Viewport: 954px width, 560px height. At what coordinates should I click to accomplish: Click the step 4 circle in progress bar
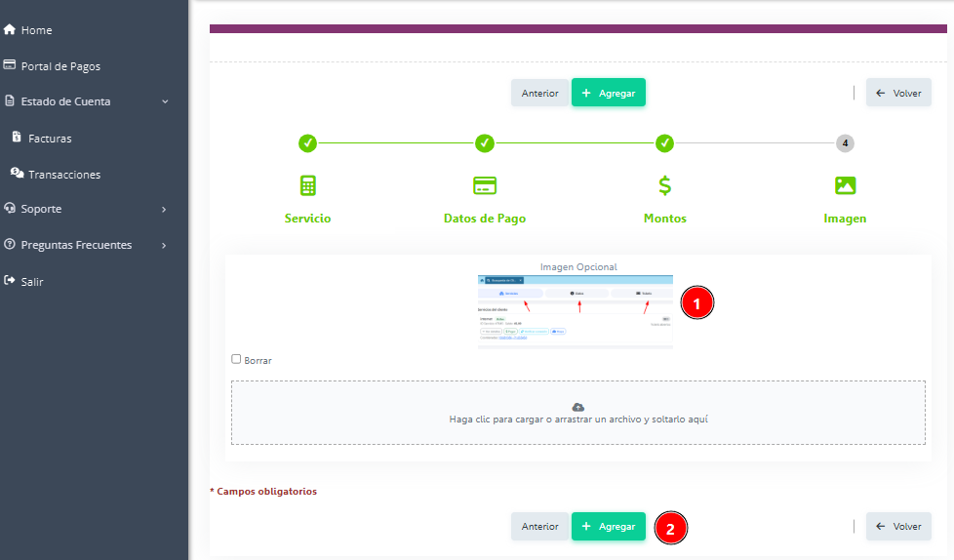[x=845, y=143]
